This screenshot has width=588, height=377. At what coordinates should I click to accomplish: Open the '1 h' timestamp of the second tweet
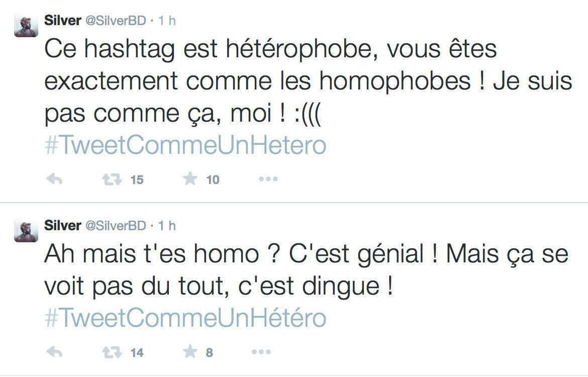point(166,226)
